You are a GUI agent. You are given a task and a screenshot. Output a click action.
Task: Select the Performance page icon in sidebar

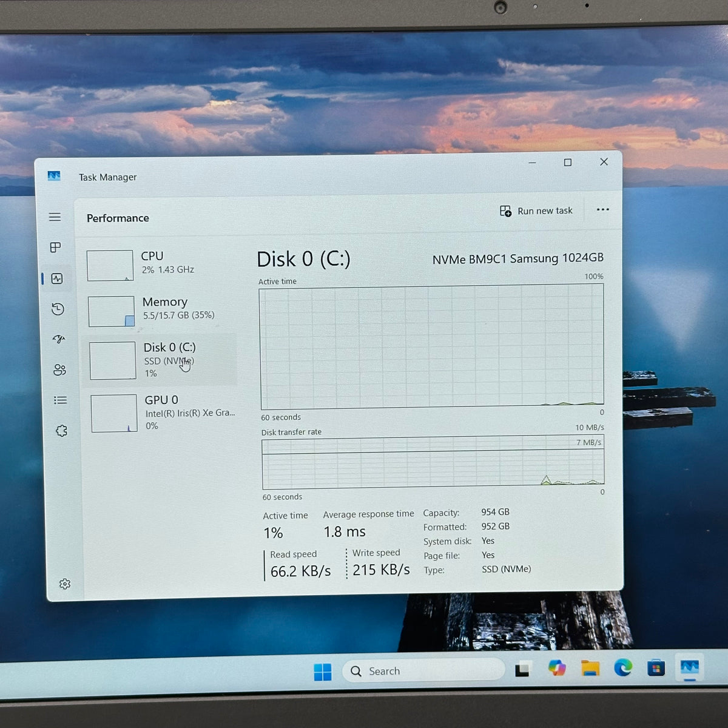57,278
